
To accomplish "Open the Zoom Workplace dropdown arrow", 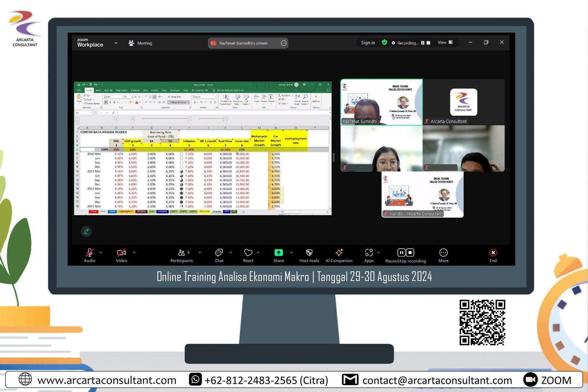I will [x=116, y=43].
